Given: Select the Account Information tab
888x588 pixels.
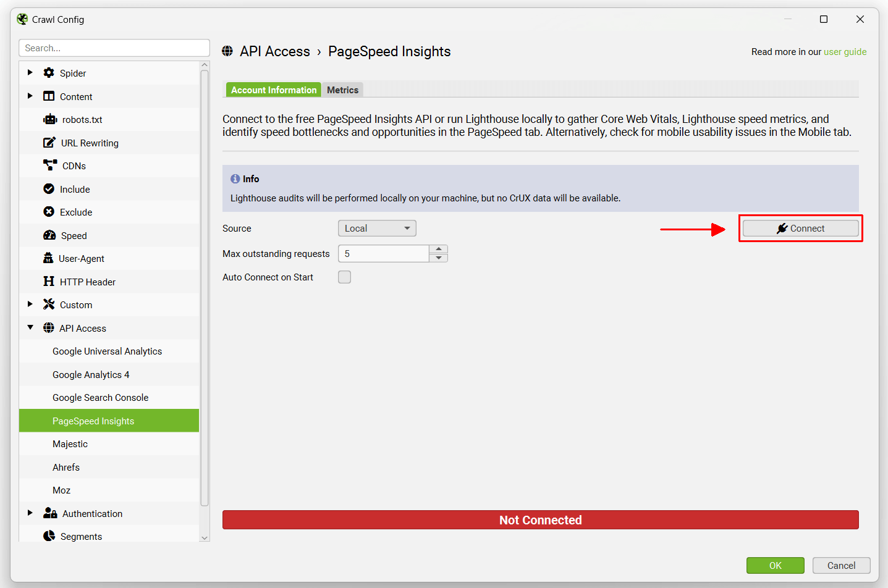Looking at the screenshot, I should coord(274,90).
